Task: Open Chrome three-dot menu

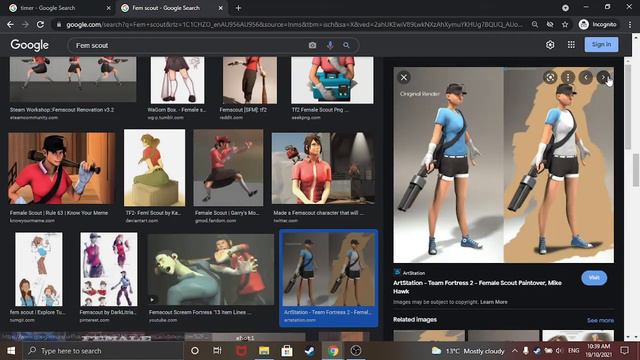Action: (630, 24)
